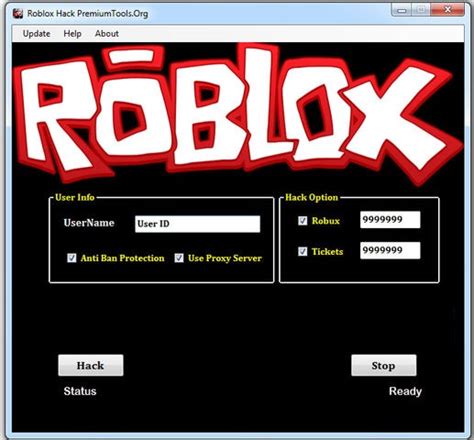Uncheck the Robux checkbox
Screen dimensions: 474x440
coord(302,220)
